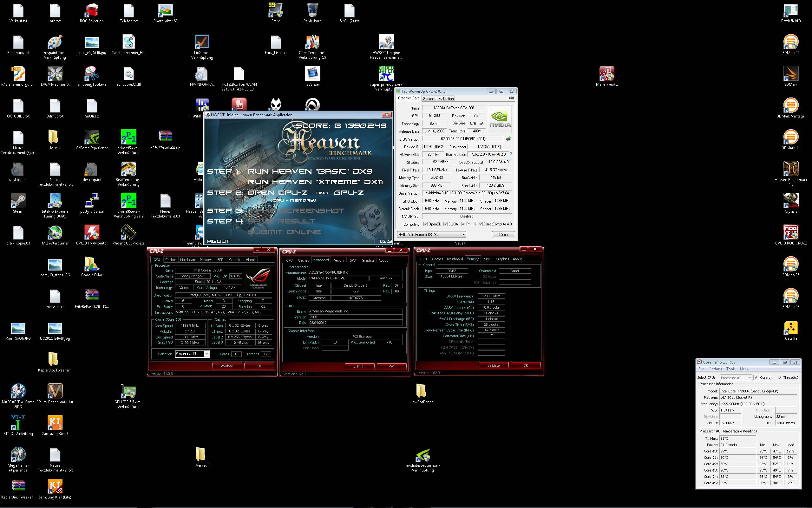Launch Crysis 3 shortcut
Screen dimensions: 812x508
tap(791, 203)
